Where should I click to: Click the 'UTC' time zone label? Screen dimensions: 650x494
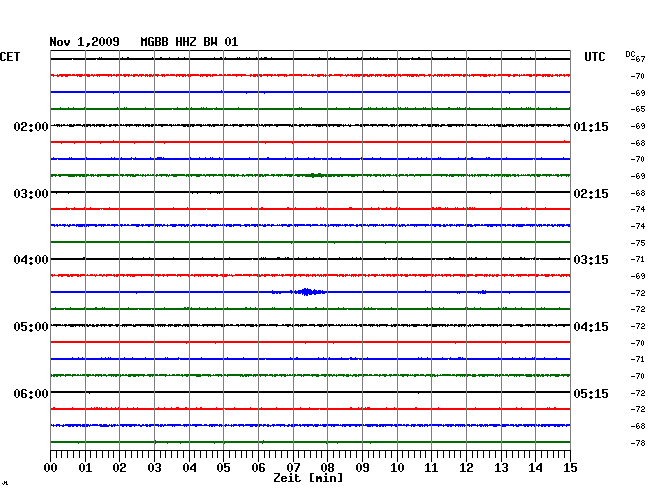pyautogui.click(x=594, y=57)
